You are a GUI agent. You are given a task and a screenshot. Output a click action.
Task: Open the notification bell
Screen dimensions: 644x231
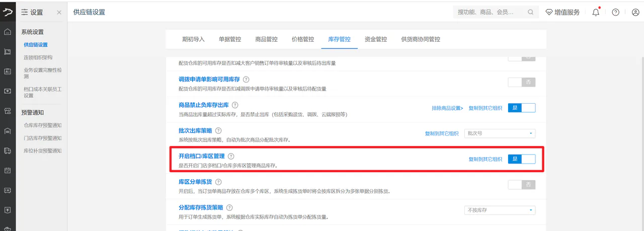point(596,12)
